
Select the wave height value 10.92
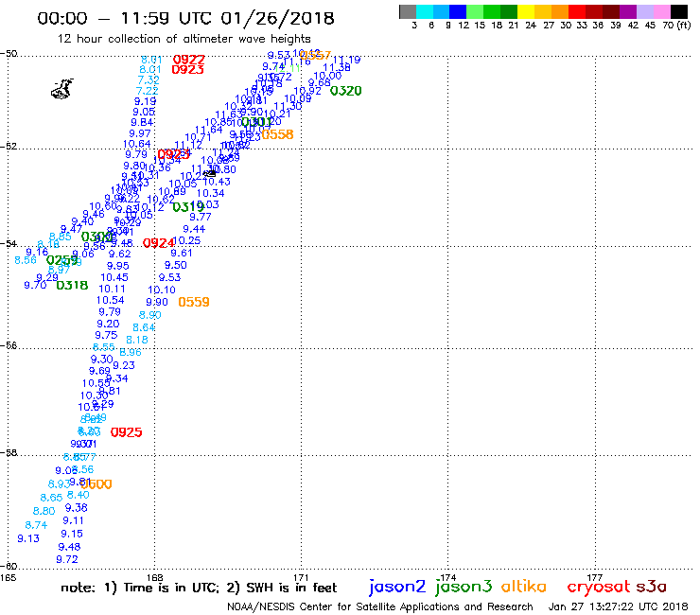coord(307,91)
